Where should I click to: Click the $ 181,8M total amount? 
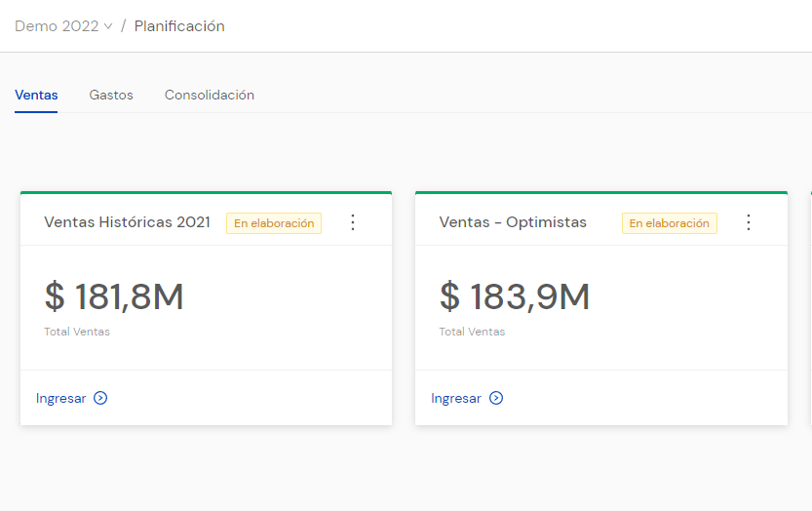pos(114,296)
